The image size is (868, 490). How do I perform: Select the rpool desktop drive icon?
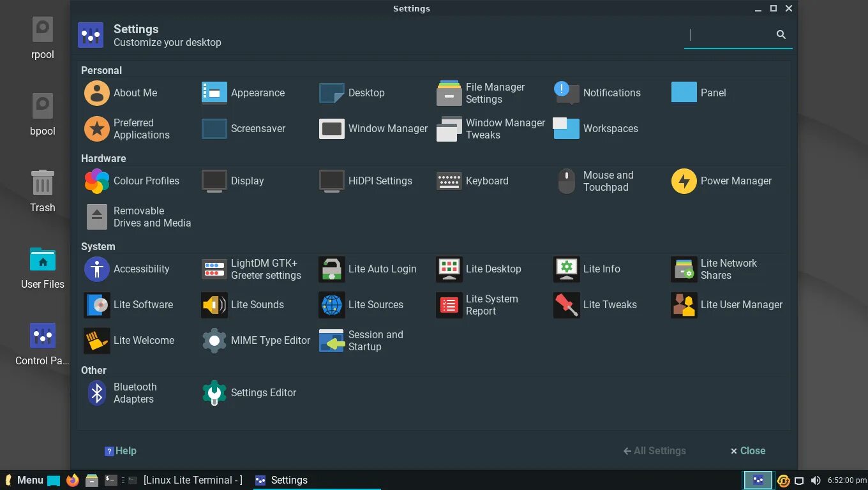(x=43, y=38)
